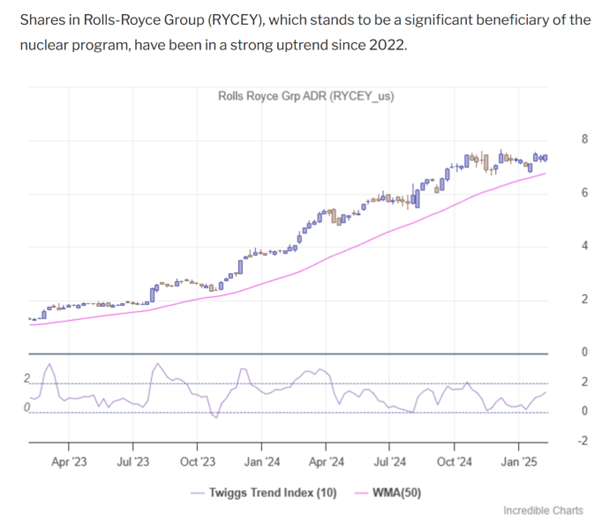Click the Jan '24 axis label
This screenshot has height=520, width=602.
pyautogui.click(x=262, y=462)
